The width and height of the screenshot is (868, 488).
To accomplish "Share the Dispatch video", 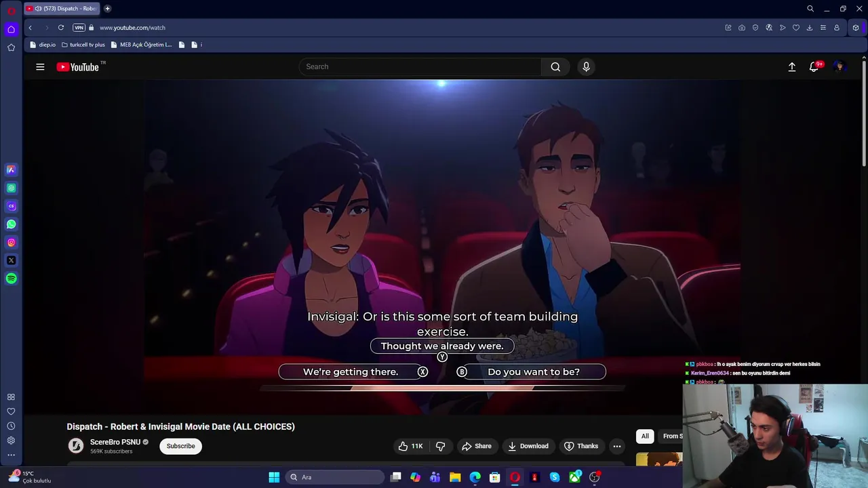I will click(x=477, y=446).
